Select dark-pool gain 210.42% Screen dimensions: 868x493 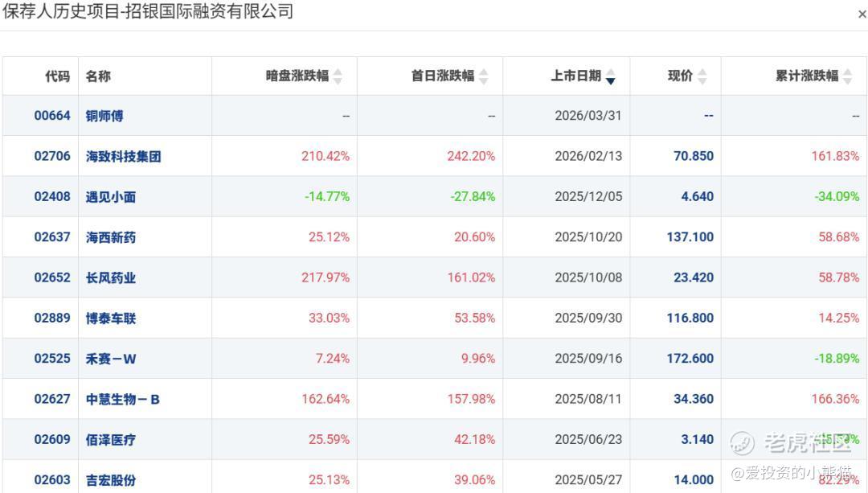coord(325,156)
